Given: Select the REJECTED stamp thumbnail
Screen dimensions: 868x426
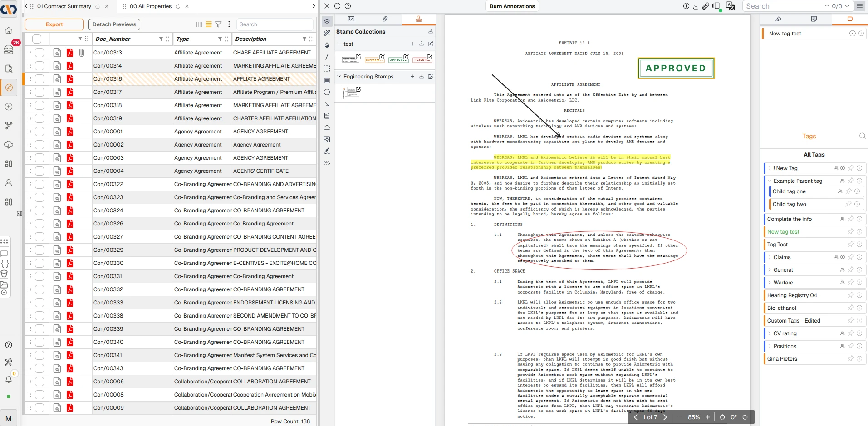Looking at the screenshot, I should pyautogui.click(x=422, y=59).
